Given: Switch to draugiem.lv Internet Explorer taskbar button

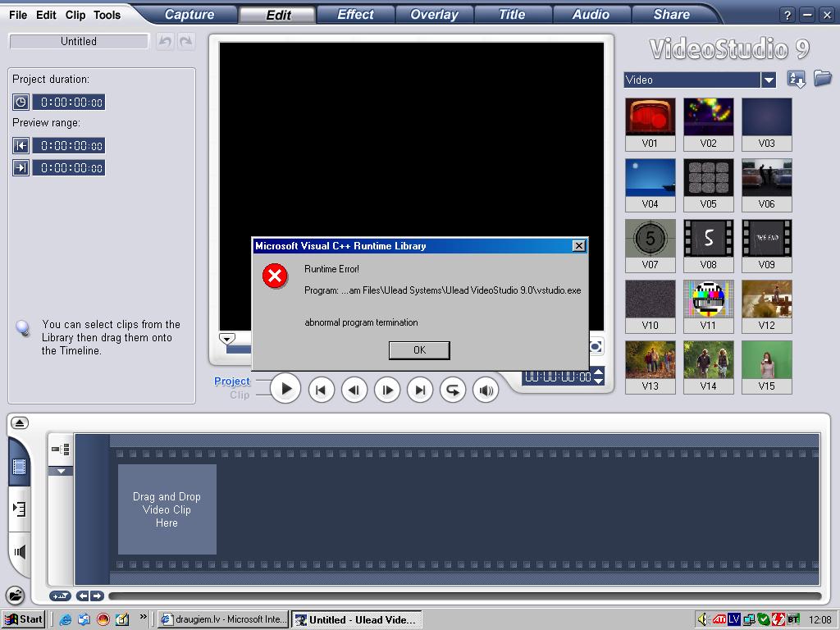Looking at the screenshot, I should pyautogui.click(x=223, y=619).
